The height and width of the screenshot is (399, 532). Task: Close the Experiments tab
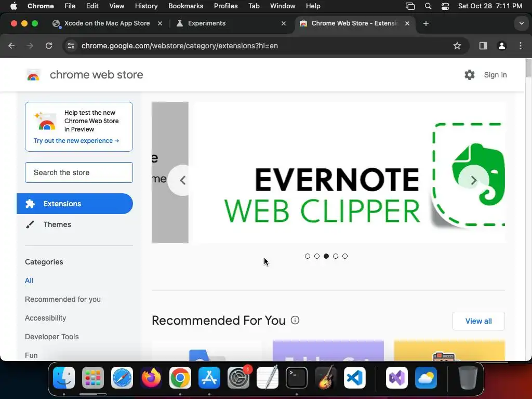(284, 23)
